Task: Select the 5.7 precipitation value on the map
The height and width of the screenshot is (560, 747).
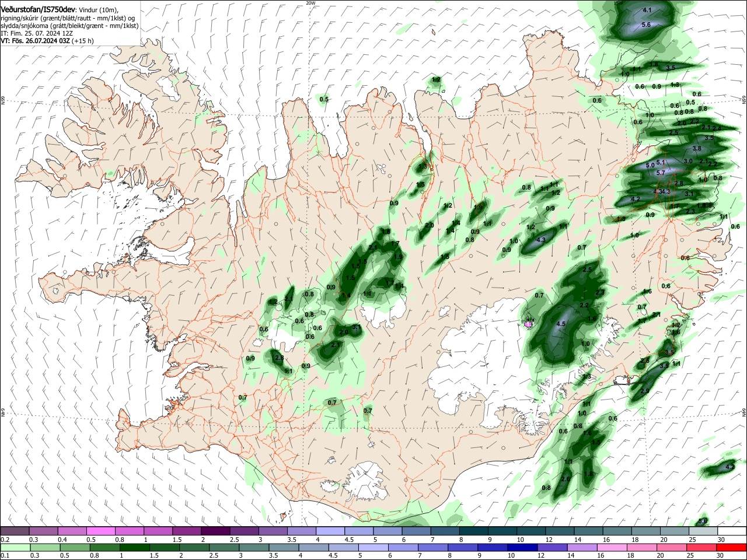Action: coord(661,173)
